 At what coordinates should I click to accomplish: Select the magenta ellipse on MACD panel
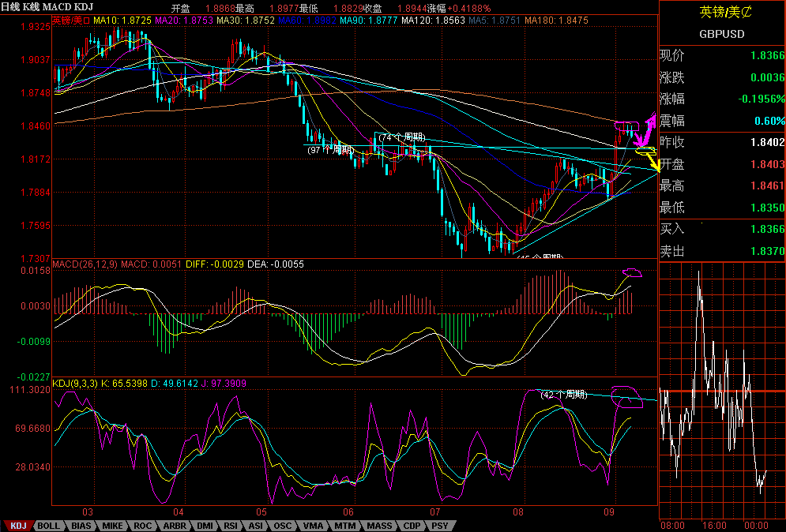tap(632, 274)
